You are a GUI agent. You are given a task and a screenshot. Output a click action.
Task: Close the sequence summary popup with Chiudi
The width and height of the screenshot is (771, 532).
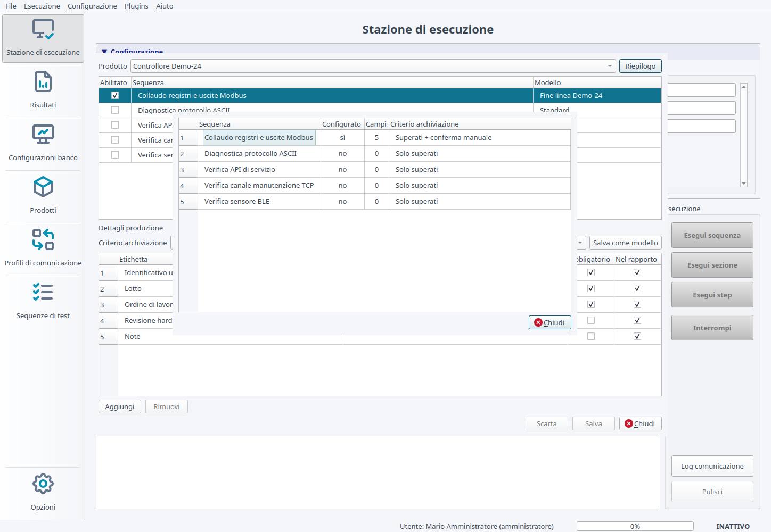pos(550,322)
